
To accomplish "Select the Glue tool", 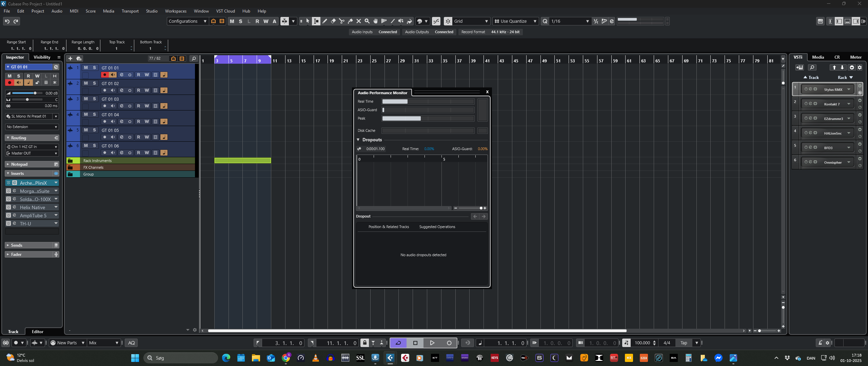I will point(350,21).
